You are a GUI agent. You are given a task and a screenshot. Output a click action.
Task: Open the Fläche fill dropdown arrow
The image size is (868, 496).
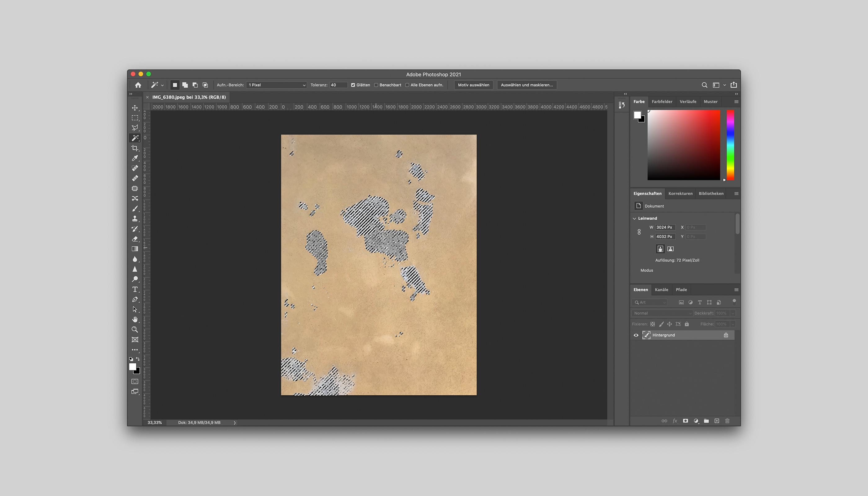pyautogui.click(x=733, y=324)
